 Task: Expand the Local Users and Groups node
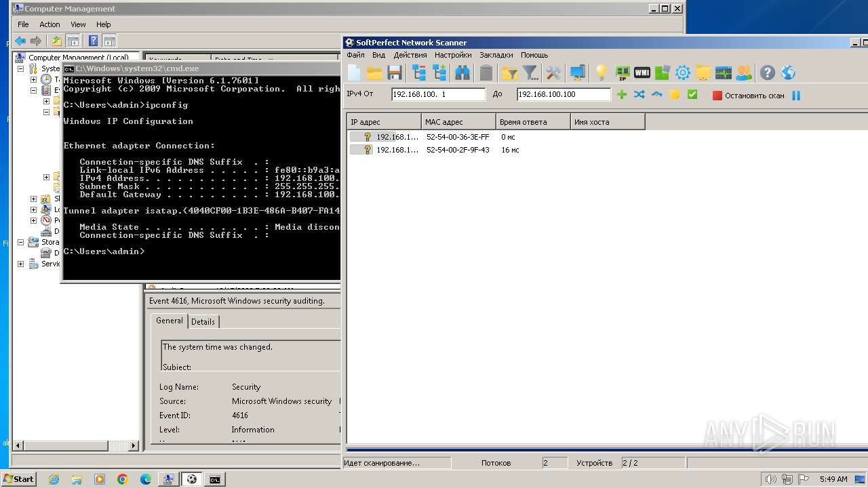point(33,209)
